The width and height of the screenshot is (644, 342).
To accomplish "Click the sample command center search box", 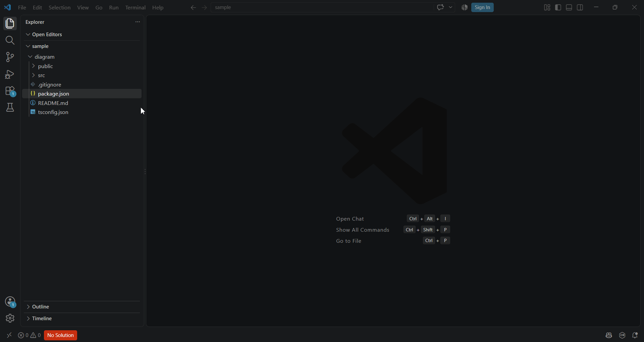I will (x=322, y=7).
